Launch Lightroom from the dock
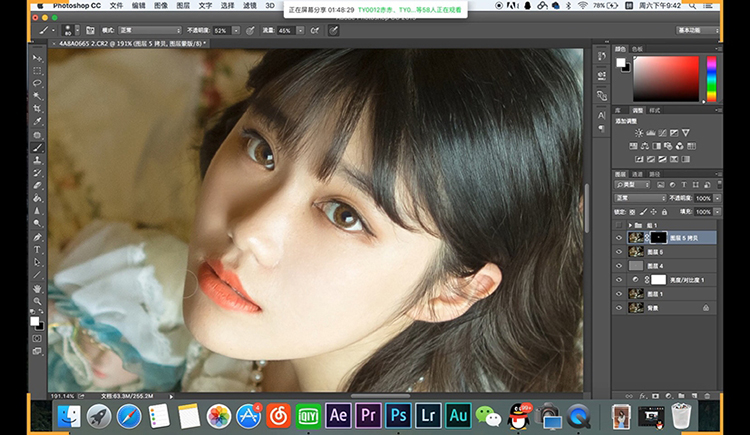750x435 pixels. tap(428, 415)
